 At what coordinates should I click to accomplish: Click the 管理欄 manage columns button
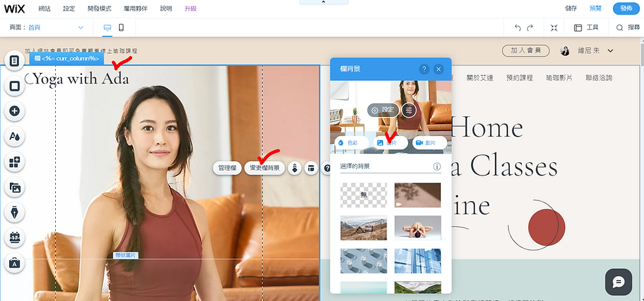[227, 168]
